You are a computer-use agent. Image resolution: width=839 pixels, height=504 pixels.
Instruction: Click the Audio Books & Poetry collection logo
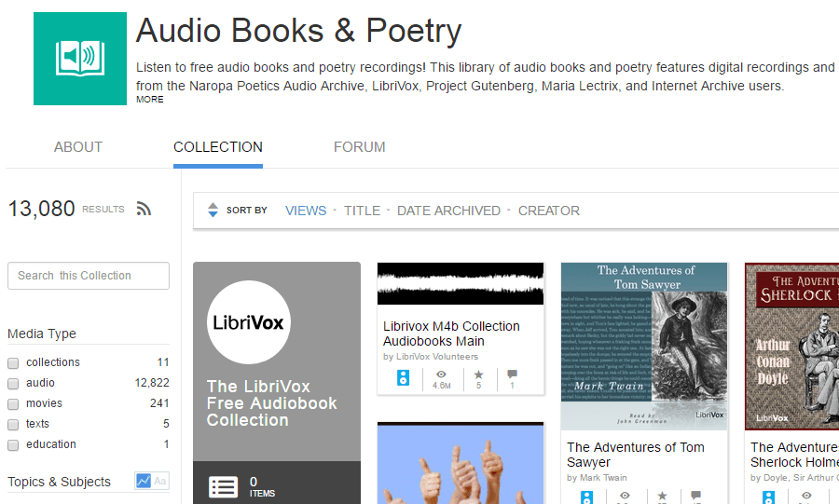point(79,59)
